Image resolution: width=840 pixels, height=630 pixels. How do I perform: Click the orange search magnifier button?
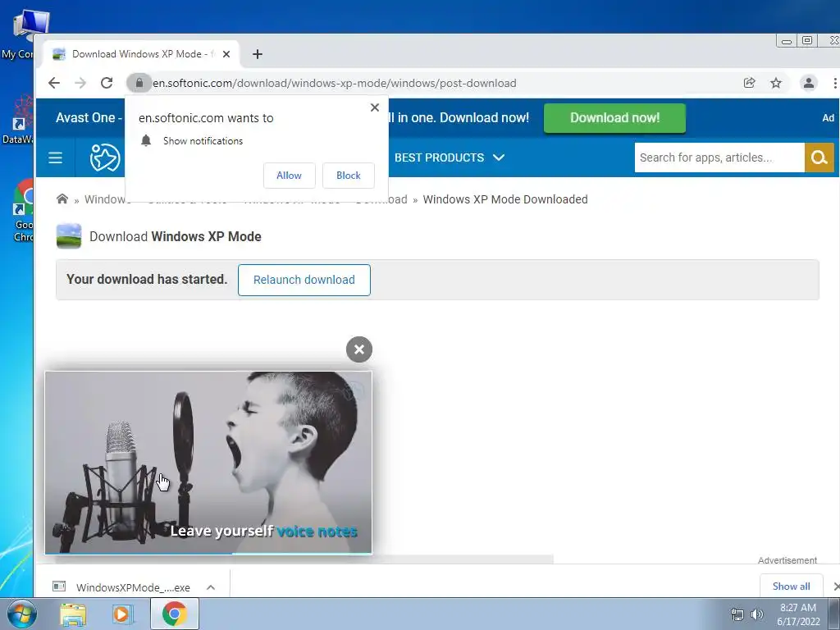click(819, 157)
